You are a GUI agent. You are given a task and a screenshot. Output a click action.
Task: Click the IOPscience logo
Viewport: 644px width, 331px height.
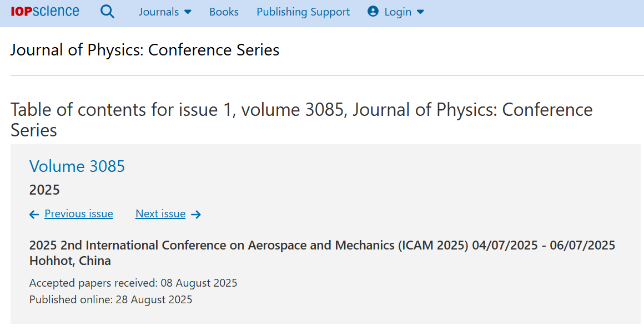[45, 11]
